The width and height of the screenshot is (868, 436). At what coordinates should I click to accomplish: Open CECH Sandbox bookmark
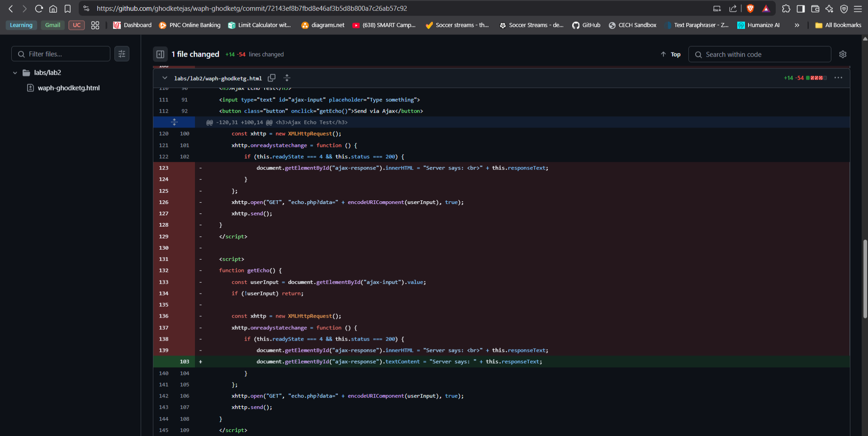[632, 25]
